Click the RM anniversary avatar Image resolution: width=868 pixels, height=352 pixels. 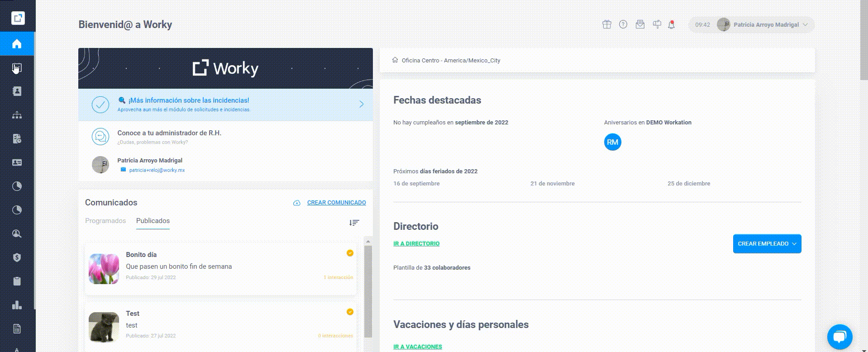[x=613, y=142]
